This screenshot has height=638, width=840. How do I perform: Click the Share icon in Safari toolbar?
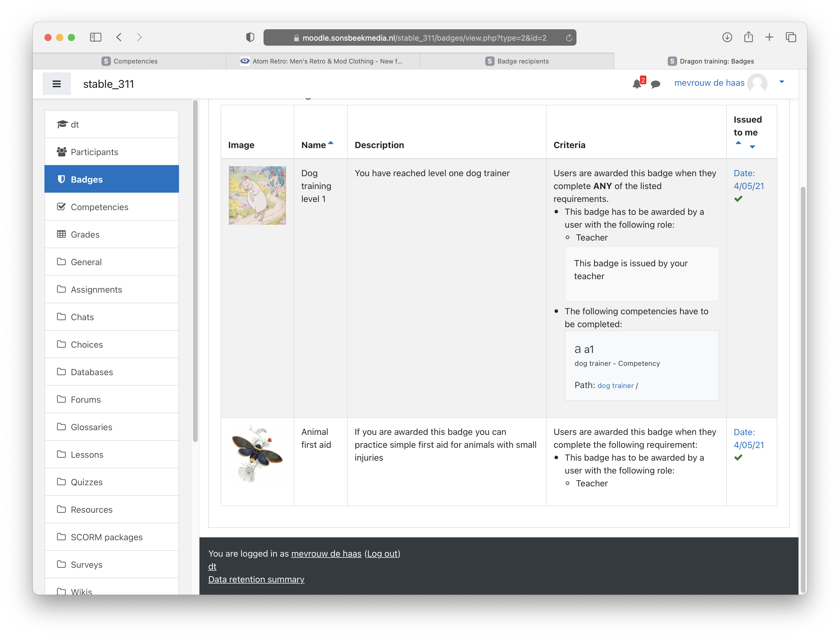tap(748, 37)
